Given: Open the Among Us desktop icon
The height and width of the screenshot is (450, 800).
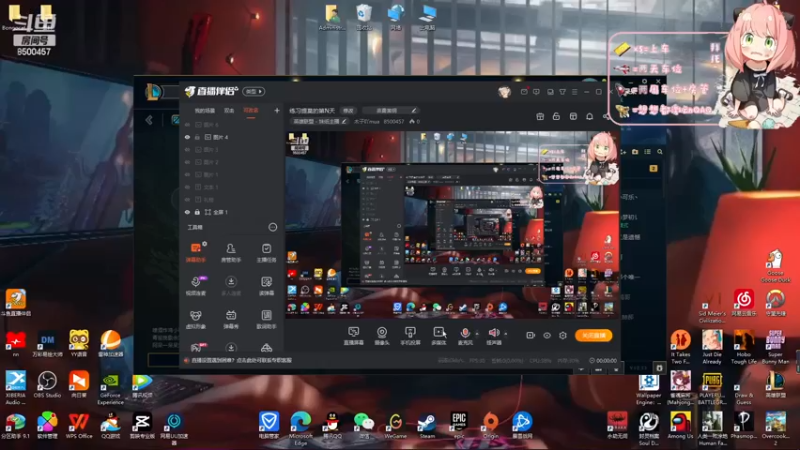Looking at the screenshot, I should [680, 426].
